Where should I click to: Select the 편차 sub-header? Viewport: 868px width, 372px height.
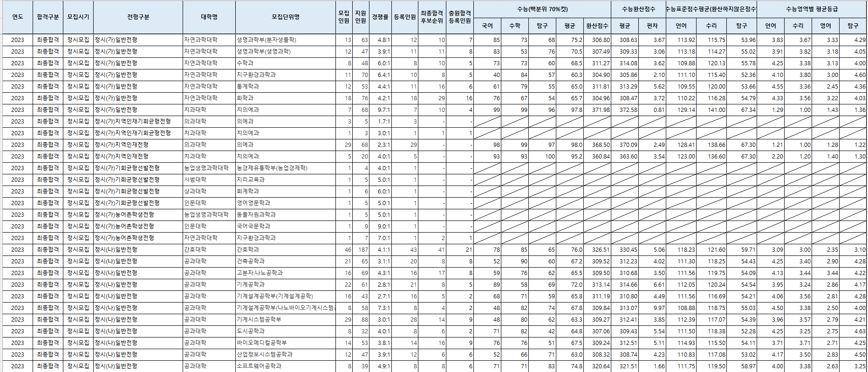coord(652,26)
